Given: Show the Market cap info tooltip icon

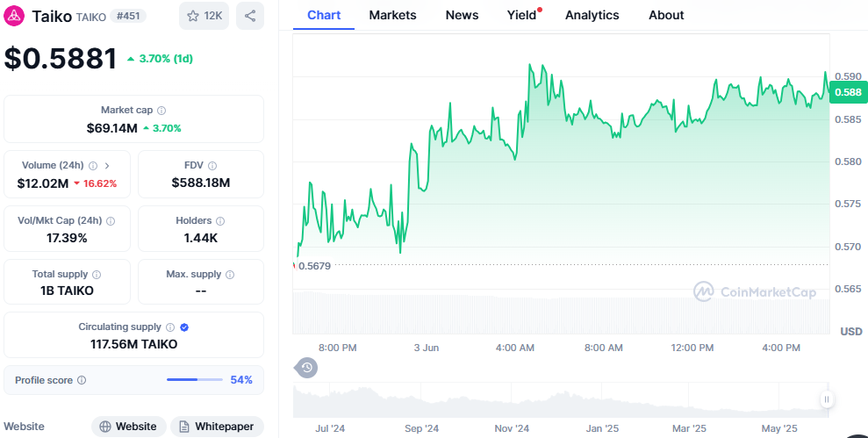Looking at the screenshot, I should pos(161,111).
